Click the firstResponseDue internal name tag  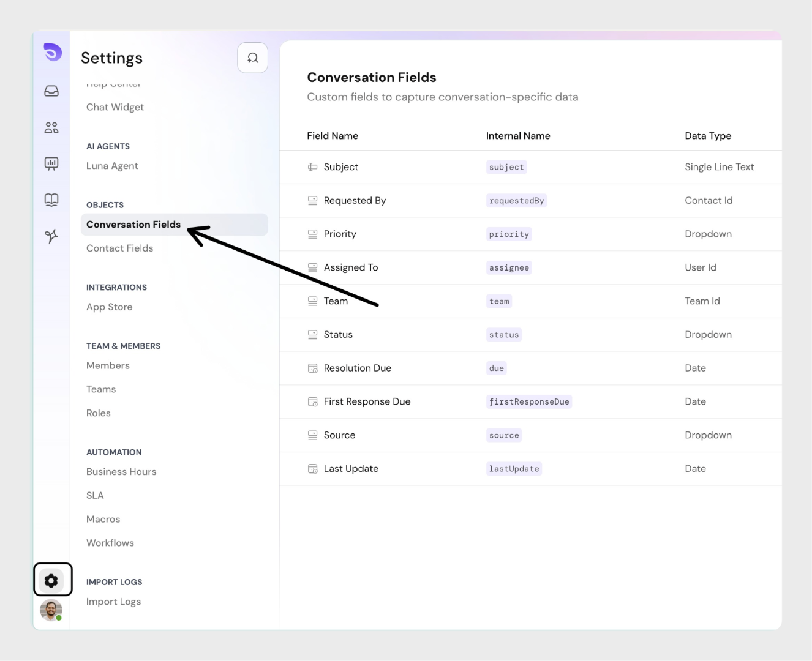pos(529,402)
